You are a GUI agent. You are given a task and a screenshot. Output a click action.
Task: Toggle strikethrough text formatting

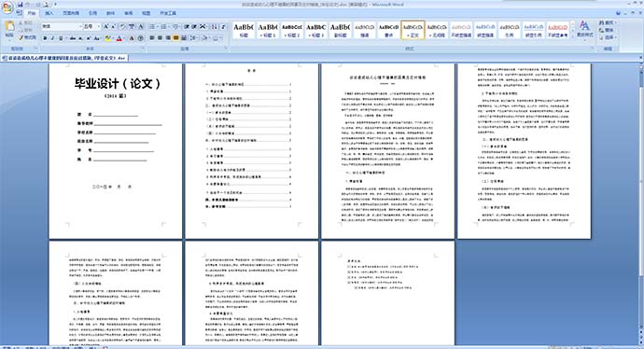(x=72, y=38)
